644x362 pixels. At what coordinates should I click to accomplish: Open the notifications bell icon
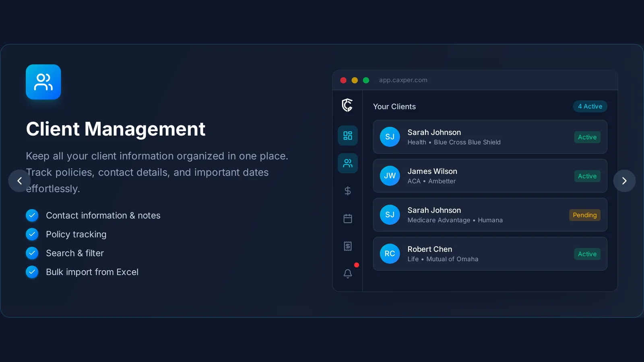coord(348,274)
